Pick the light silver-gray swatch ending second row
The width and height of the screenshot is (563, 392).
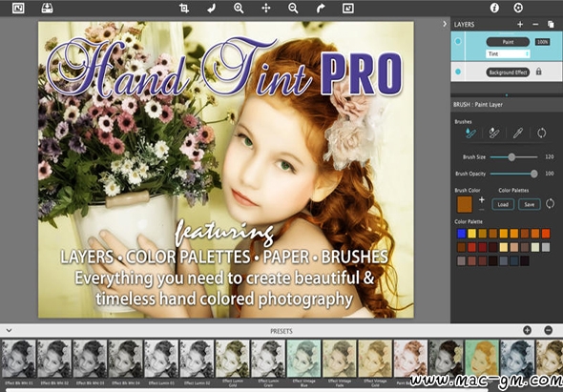546,247
